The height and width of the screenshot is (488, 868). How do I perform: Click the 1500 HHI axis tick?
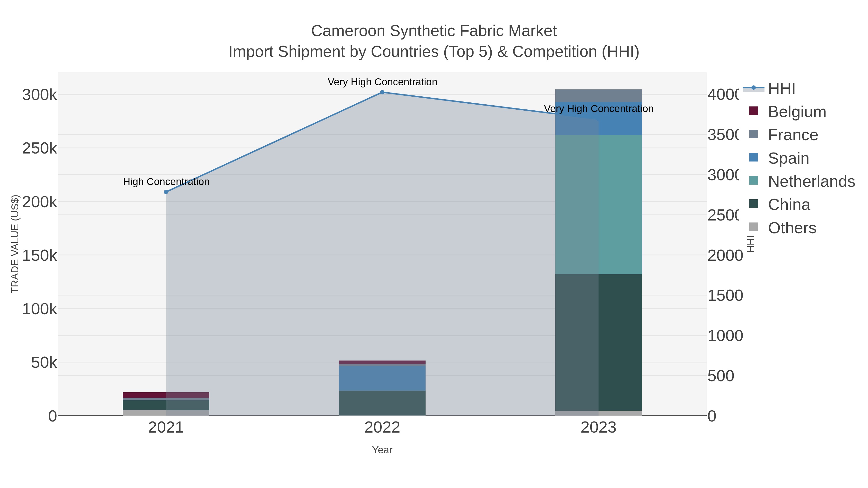point(725,295)
